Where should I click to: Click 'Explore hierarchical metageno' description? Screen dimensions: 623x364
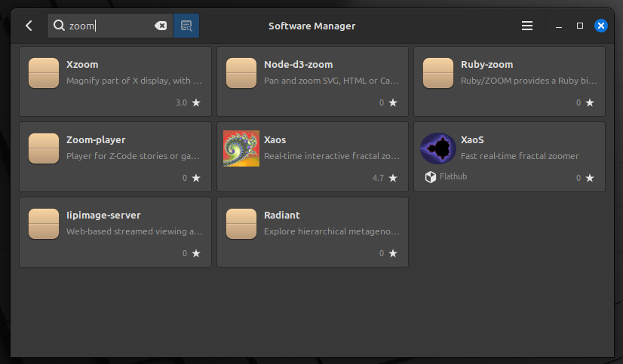pyautogui.click(x=332, y=231)
